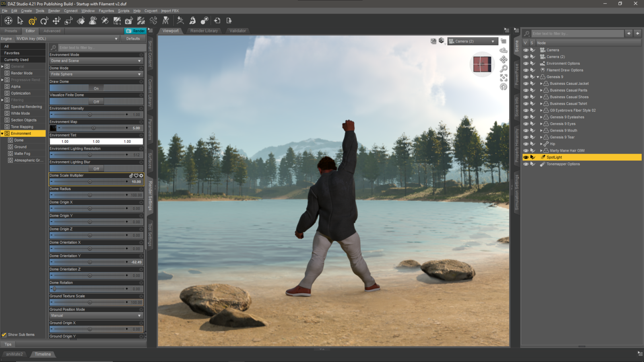
Task: Reset the view with the home icon
Action: coord(503,86)
